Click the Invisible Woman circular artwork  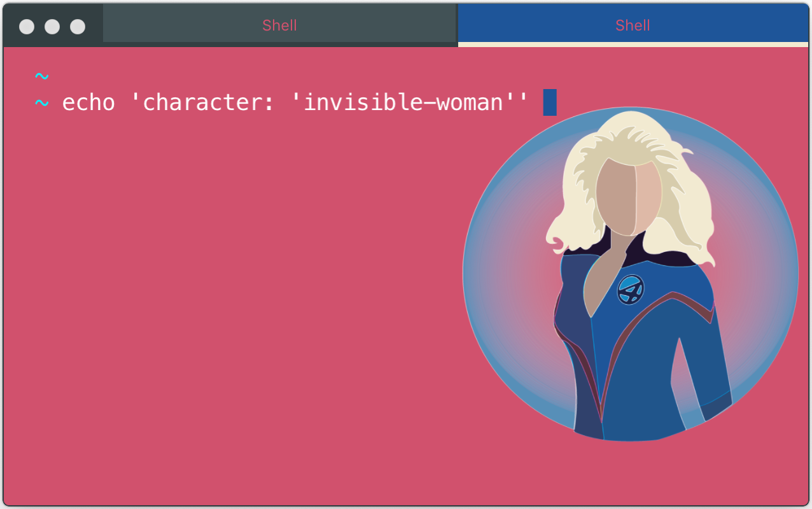pos(631,274)
